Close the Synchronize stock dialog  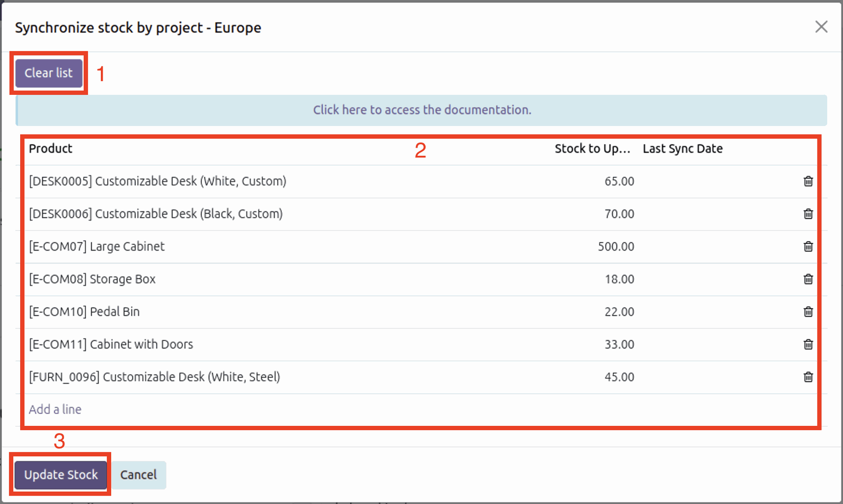[x=821, y=27]
